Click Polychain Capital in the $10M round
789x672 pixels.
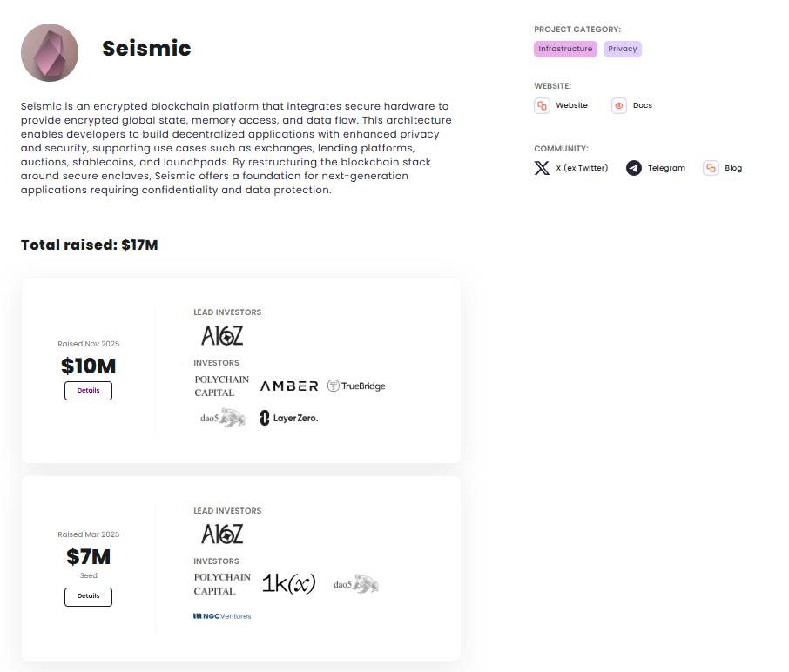coord(221,386)
